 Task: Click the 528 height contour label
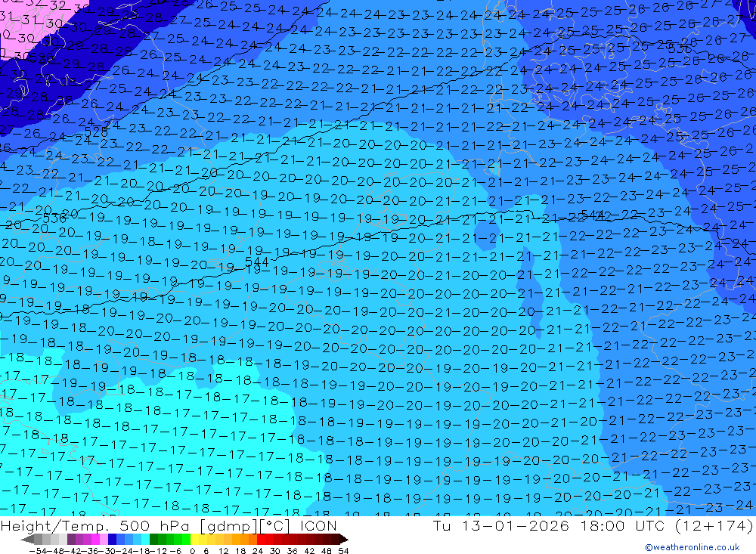click(x=95, y=132)
